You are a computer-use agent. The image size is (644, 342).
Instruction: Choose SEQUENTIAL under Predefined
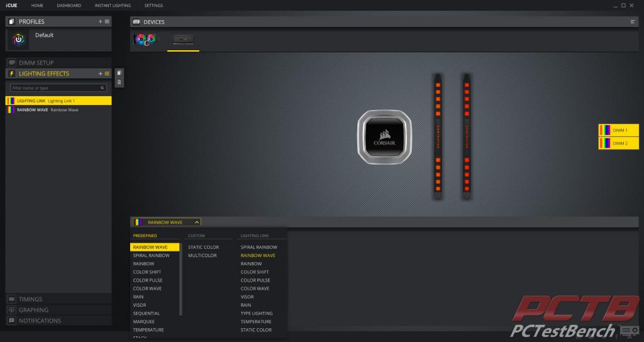tap(146, 313)
